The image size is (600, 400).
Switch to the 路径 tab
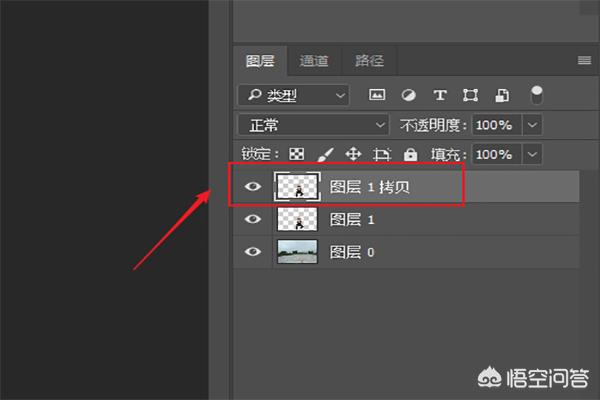point(369,60)
